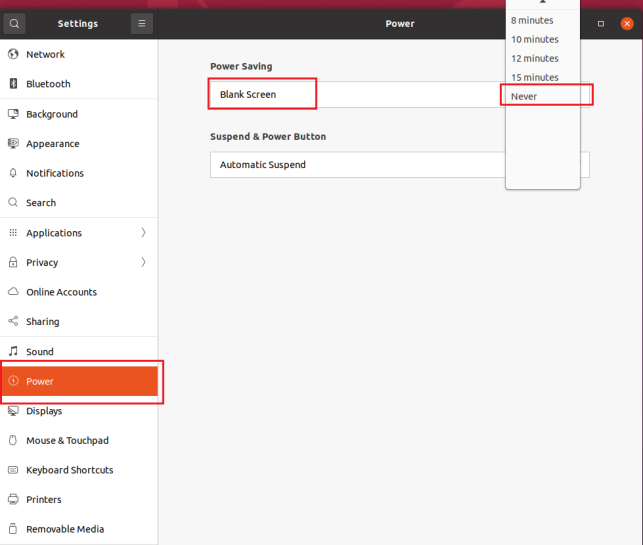Click the Power icon in sidebar
This screenshot has height=545, width=643.
coord(13,381)
